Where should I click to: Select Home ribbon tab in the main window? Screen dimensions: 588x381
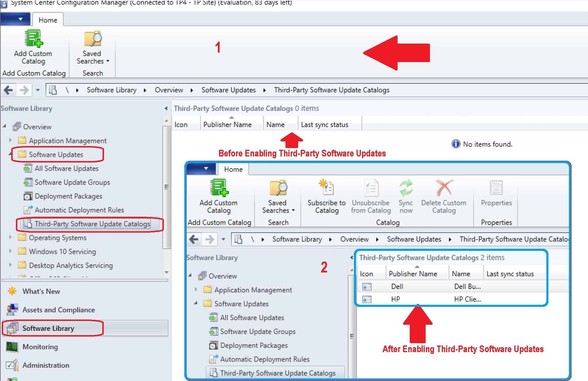48,20
